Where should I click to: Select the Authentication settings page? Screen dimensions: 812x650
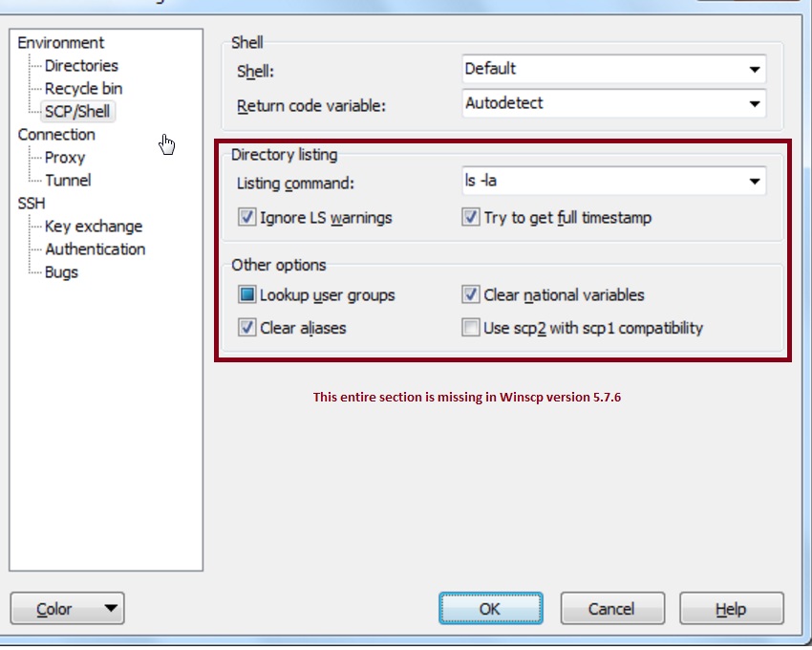click(x=96, y=249)
